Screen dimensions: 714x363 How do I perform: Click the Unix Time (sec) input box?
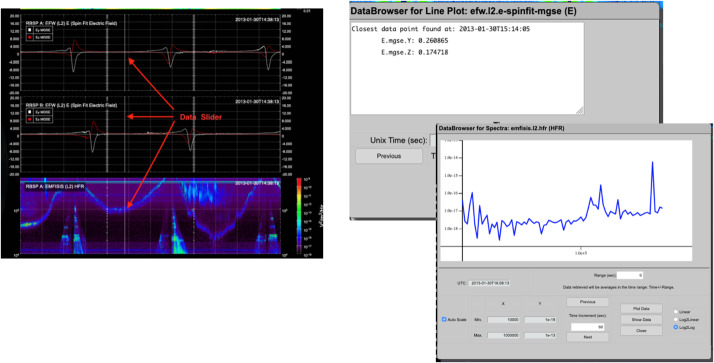433,140
